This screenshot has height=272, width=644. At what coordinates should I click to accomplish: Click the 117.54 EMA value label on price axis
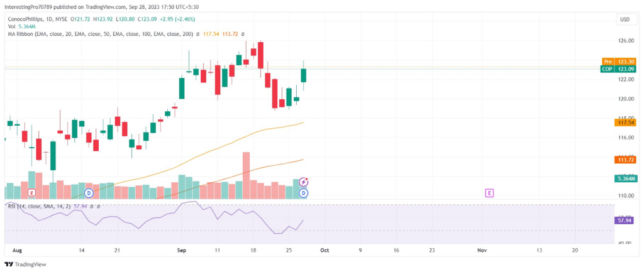[625, 122]
